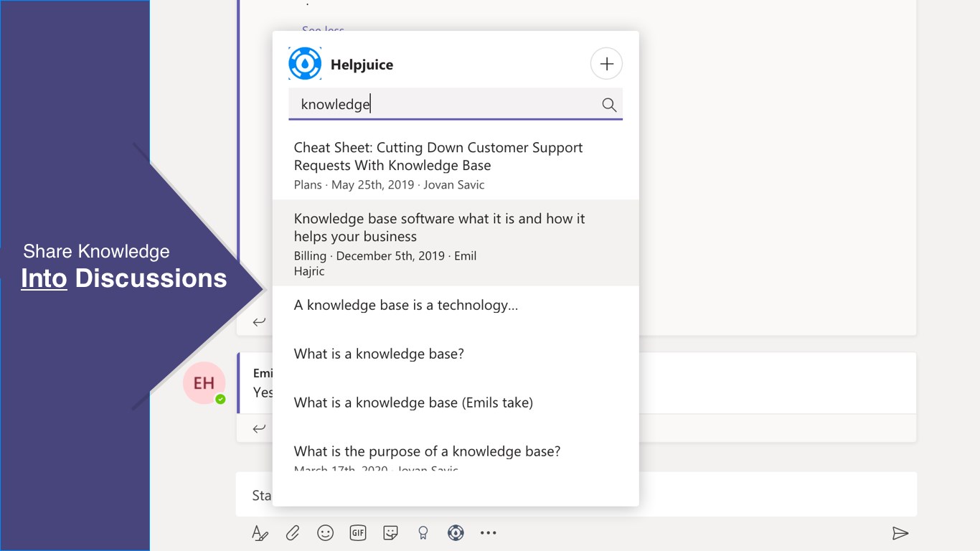Click the plus button in the Helpjuice popup
Screen dimensions: 980x551
tap(606, 64)
